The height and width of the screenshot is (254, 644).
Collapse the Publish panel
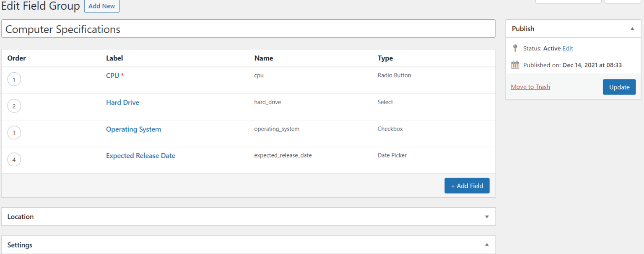click(632, 29)
